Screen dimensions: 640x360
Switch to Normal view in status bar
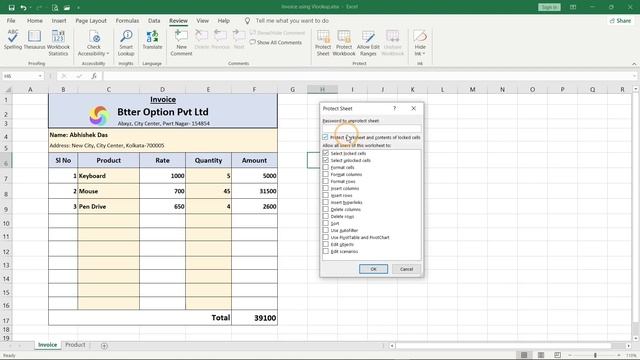pyautogui.click(x=524, y=355)
